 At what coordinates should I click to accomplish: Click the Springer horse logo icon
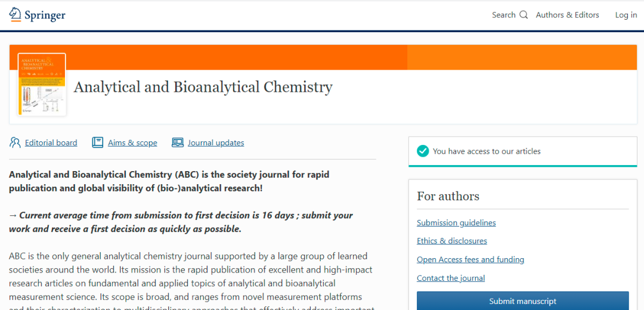[x=15, y=14]
